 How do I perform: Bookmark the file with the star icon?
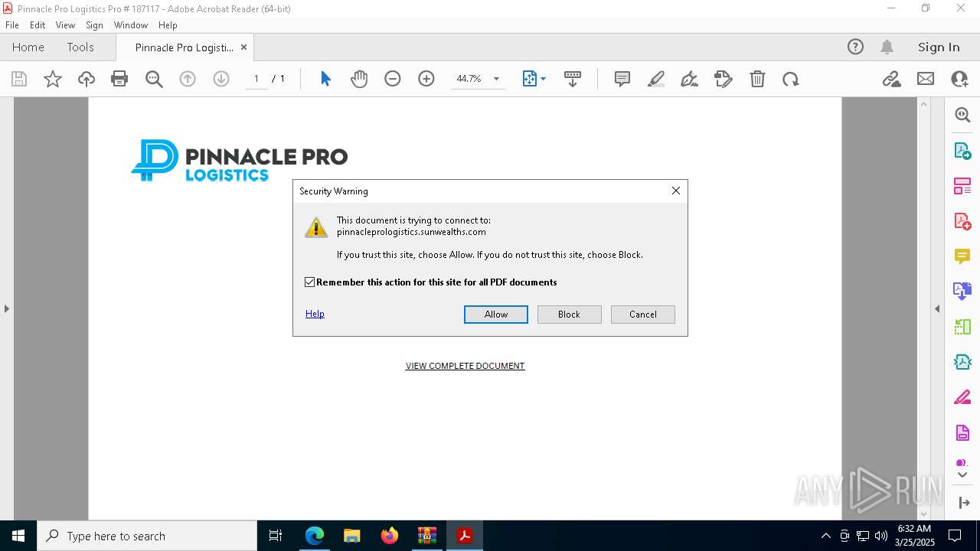53,79
